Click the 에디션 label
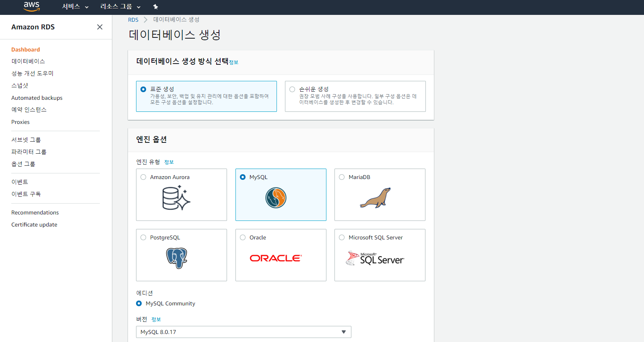This screenshot has width=644, height=342. (x=144, y=293)
